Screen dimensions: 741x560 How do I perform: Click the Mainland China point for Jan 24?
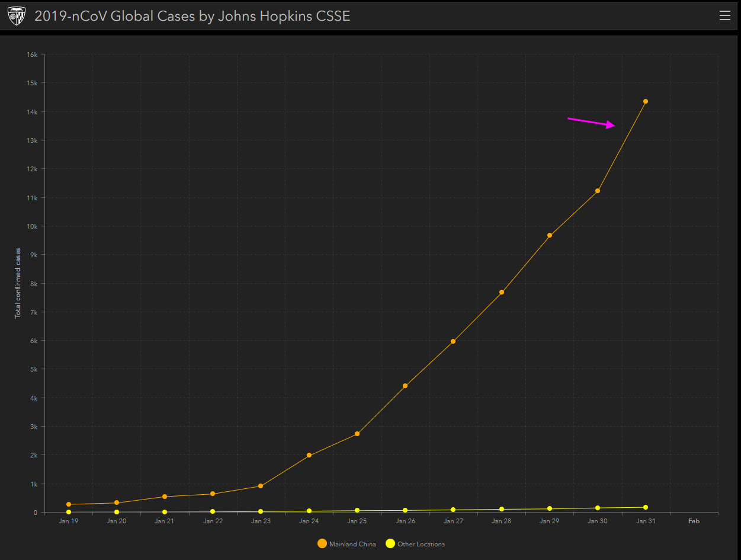coord(309,455)
